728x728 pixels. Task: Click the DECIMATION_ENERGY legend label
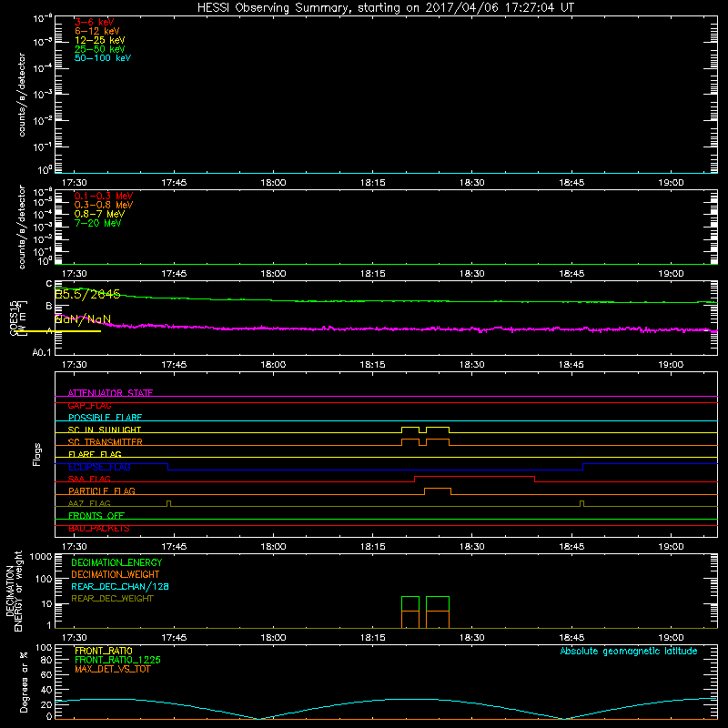pyautogui.click(x=116, y=562)
